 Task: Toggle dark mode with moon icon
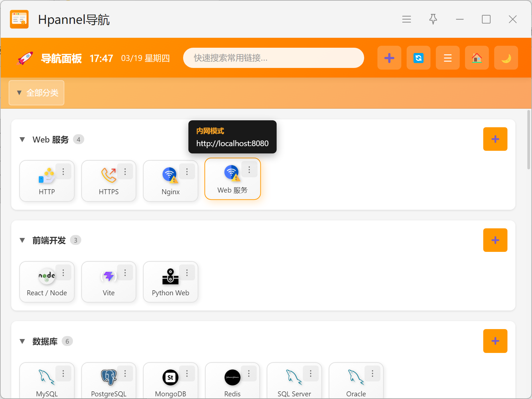click(x=506, y=58)
